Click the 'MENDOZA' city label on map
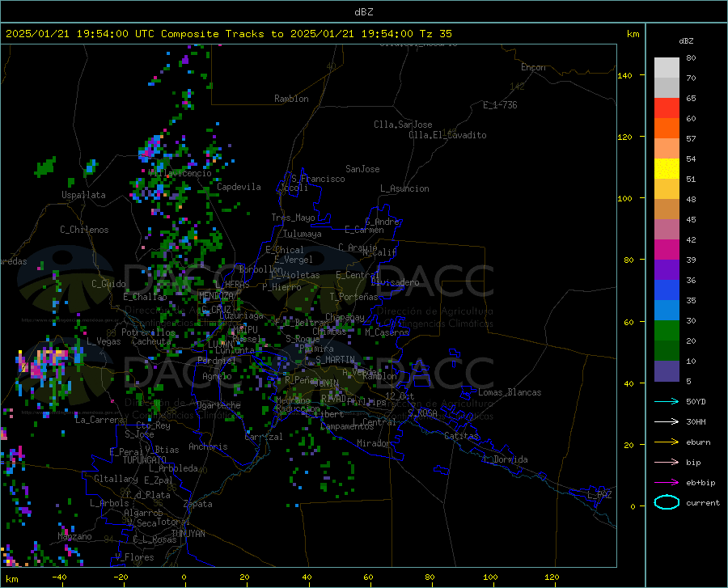The width and height of the screenshot is (728, 588). [x=216, y=295]
